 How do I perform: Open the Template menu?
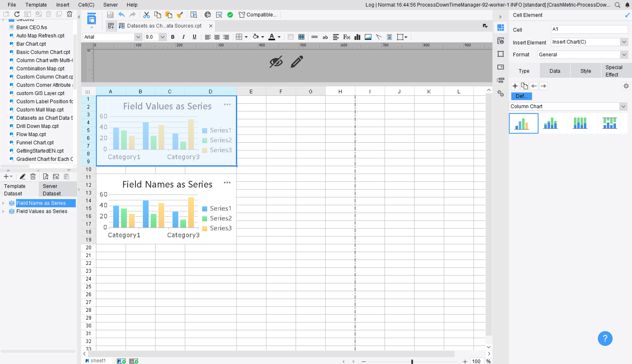(36, 5)
